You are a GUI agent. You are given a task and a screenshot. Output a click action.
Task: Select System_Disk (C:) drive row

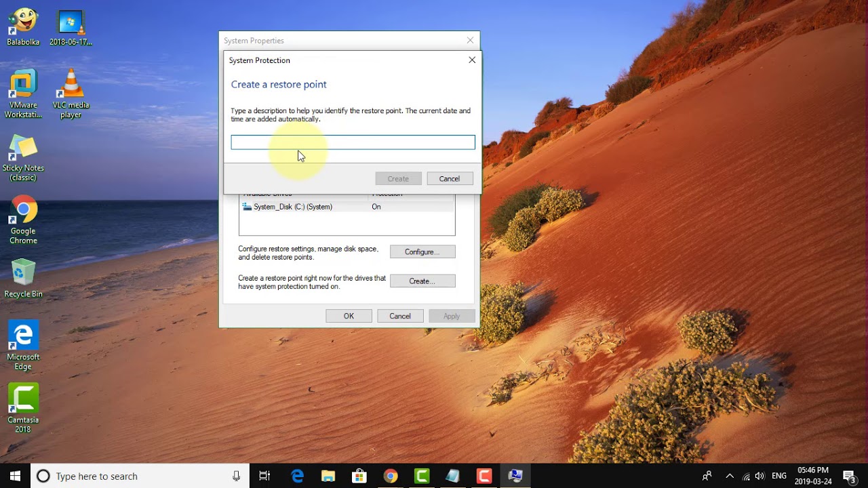pos(347,207)
